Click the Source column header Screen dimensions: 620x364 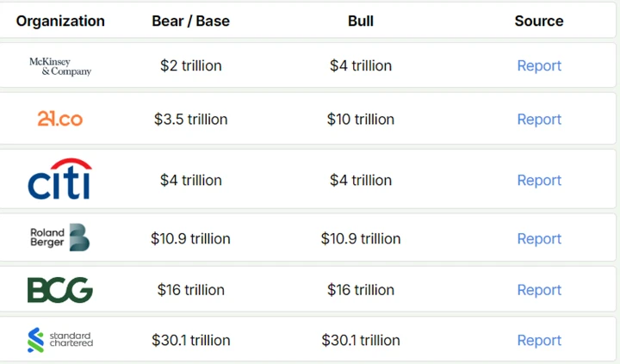coord(539,21)
